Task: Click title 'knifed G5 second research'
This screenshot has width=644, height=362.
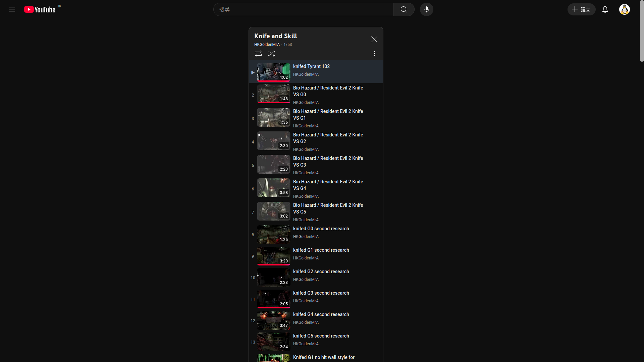Action: (321, 336)
